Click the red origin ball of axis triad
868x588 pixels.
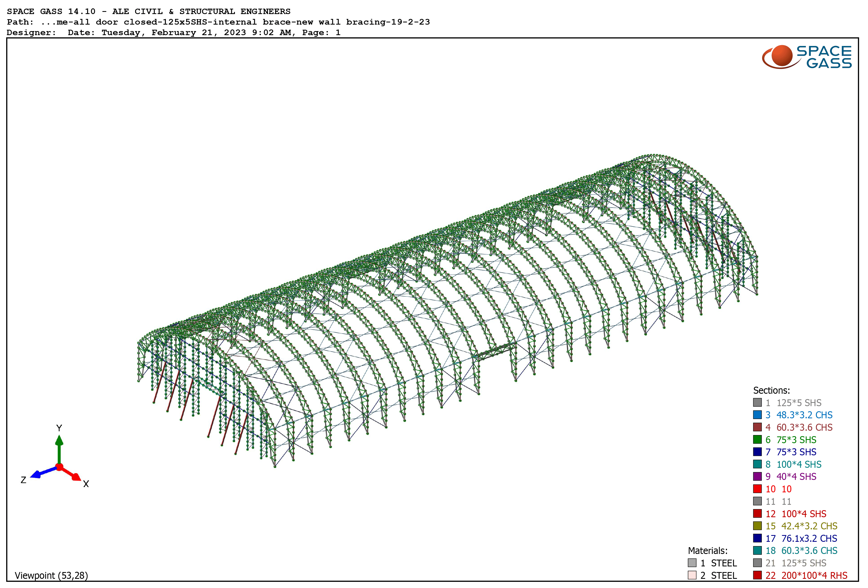coord(59,467)
